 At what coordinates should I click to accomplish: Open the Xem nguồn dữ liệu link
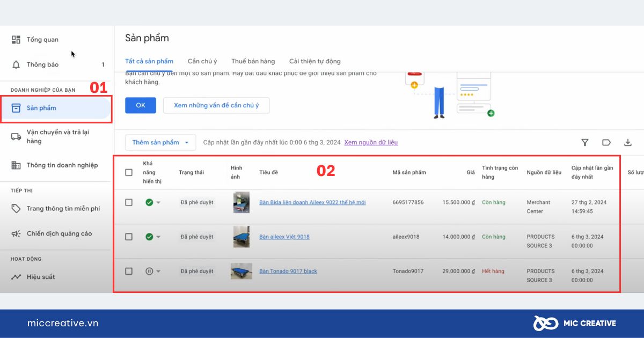click(371, 143)
